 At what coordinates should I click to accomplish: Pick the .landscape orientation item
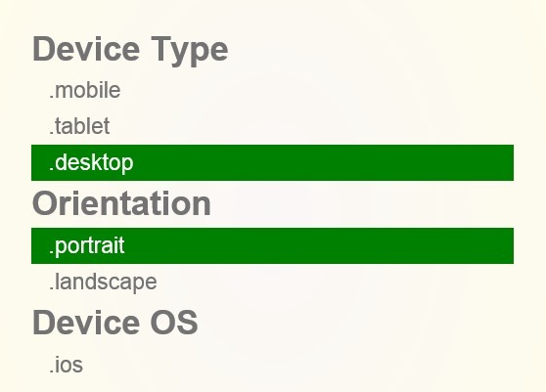[x=272, y=283]
